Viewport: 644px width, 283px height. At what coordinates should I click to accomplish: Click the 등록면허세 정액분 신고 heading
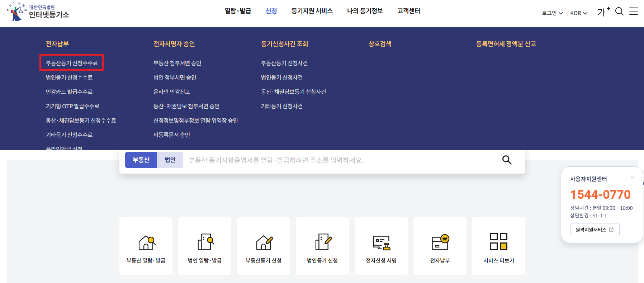click(506, 44)
